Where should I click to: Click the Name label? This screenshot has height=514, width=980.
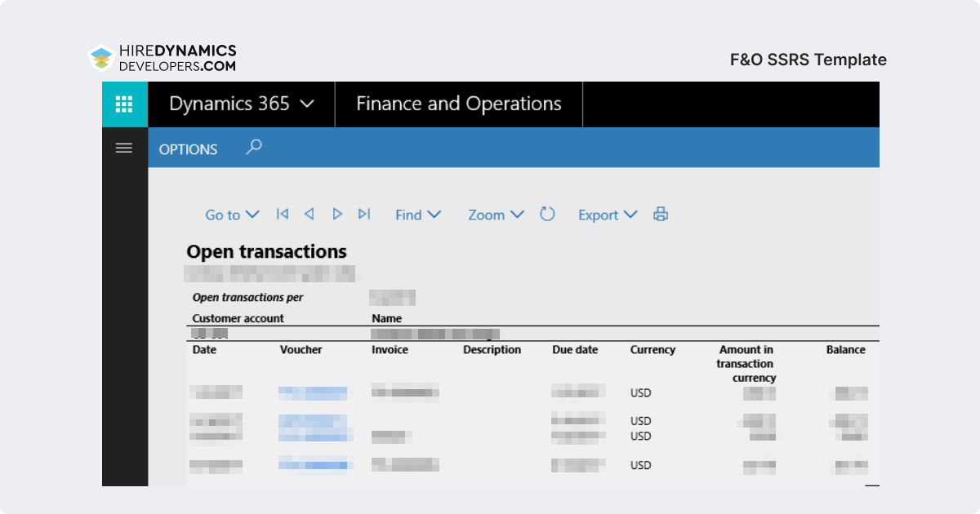386,318
